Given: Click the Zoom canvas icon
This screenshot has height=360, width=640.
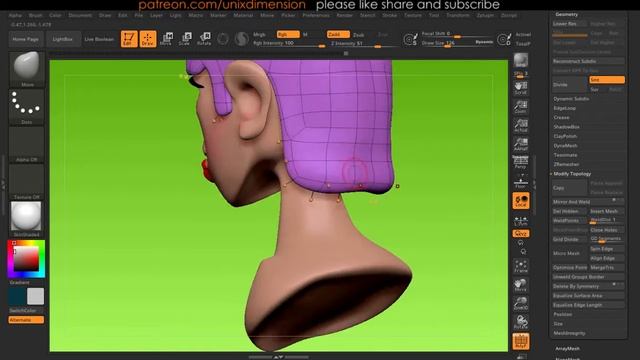Looking at the screenshot, I should click(520, 107).
